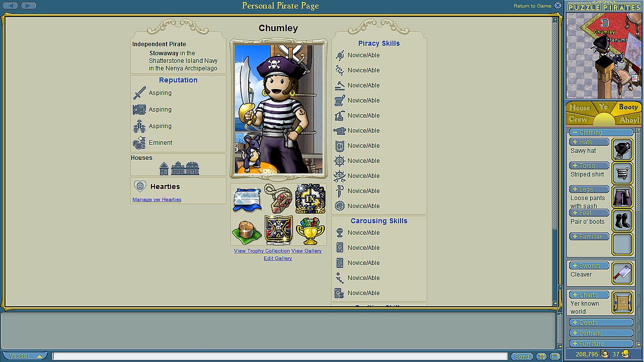Switch to the Ahoy! tab

point(630,120)
